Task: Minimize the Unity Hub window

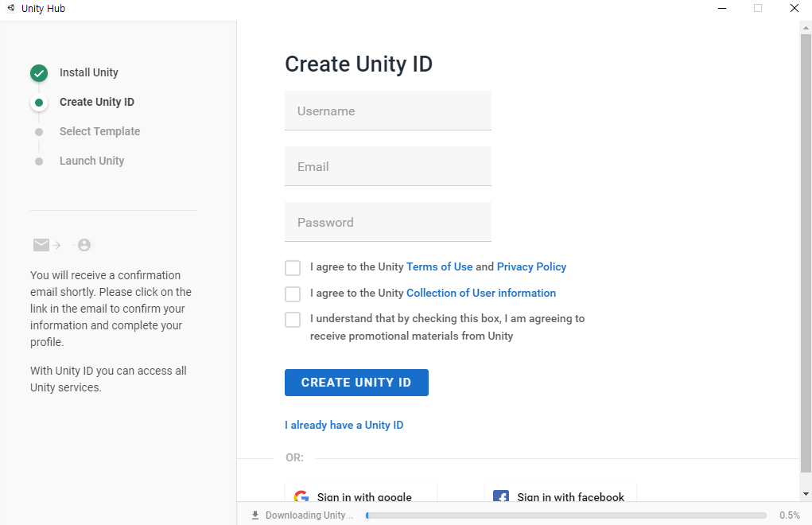Action: [x=722, y=8]
